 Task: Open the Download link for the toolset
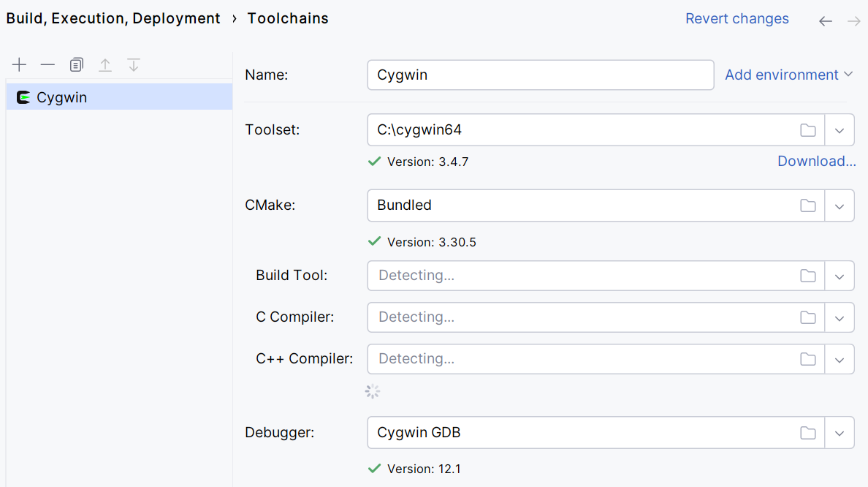click(x=816, y=161)
